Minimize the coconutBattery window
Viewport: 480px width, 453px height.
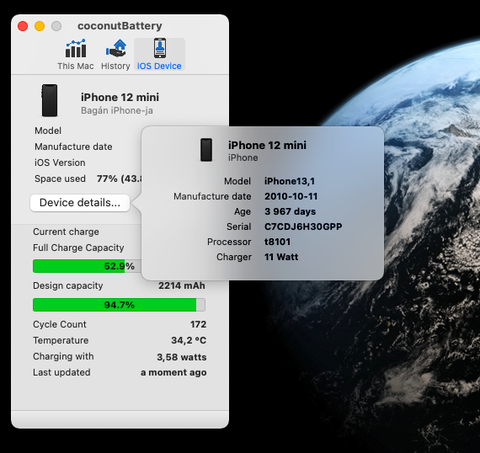(x=40, y=26)
